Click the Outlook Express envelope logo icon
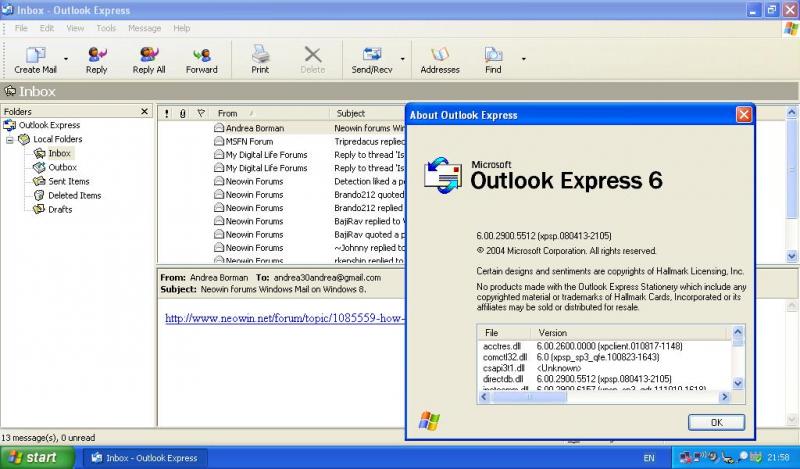Viewport: 800px width, 469px height. [x=442, y=175]
